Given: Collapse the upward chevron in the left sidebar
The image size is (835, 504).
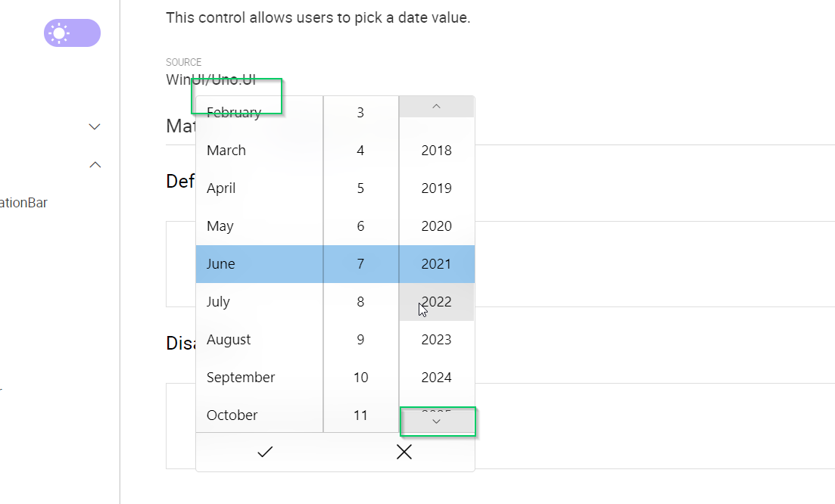Looking at the screenshot, I should pos(94,164).
